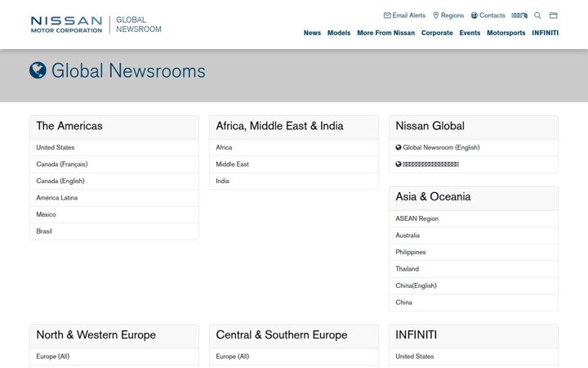Viewport: 588px width, 368px height.
Task: Click North & Western Europe heading
Action: (96, 335)
